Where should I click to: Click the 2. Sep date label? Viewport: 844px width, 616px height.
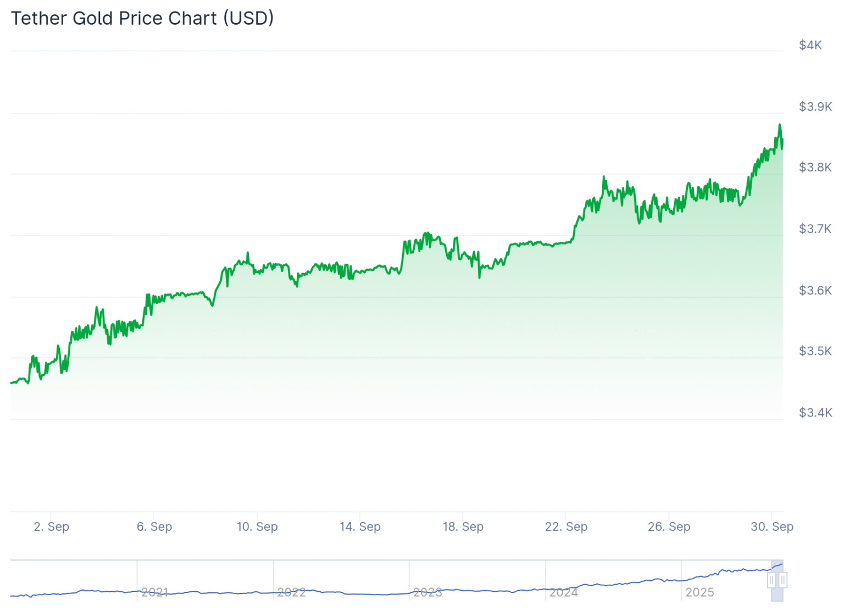(x=52, y=526)
